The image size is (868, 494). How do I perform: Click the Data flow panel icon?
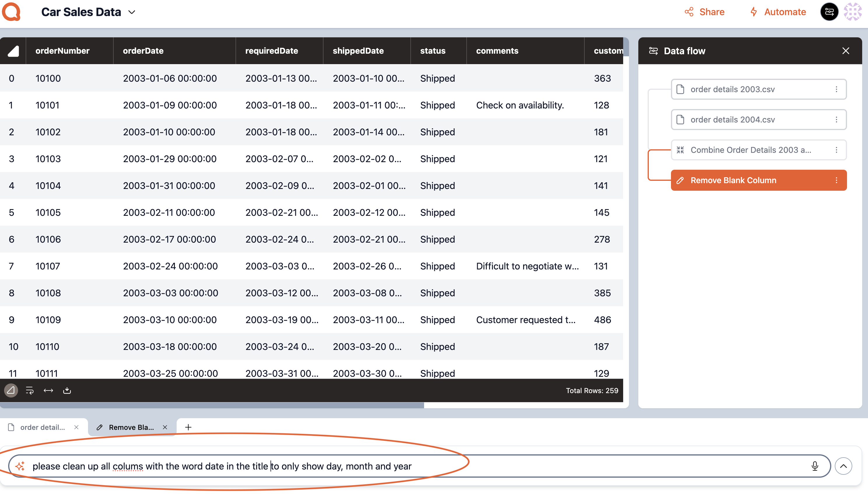(x=653, y=51)
